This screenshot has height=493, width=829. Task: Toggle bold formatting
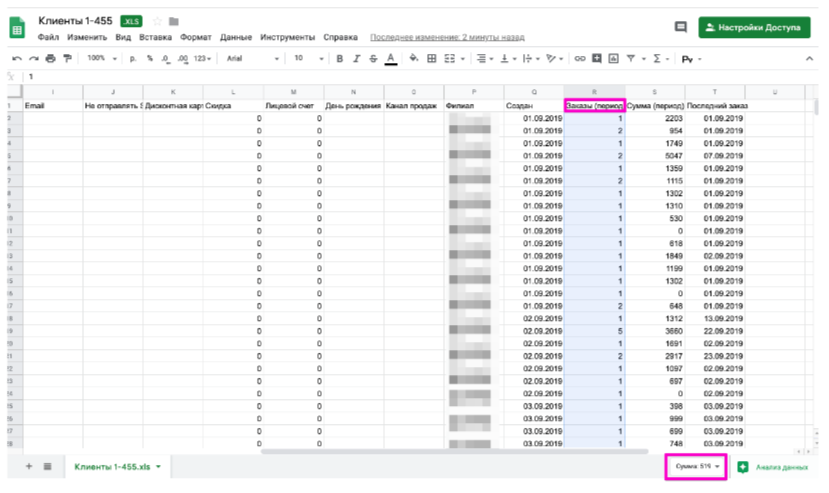coord(340,59)
